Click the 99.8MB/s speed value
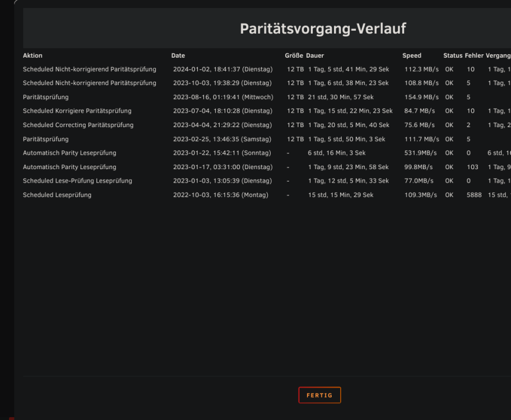Screen dimensions: 511x420 click(419, 167)
